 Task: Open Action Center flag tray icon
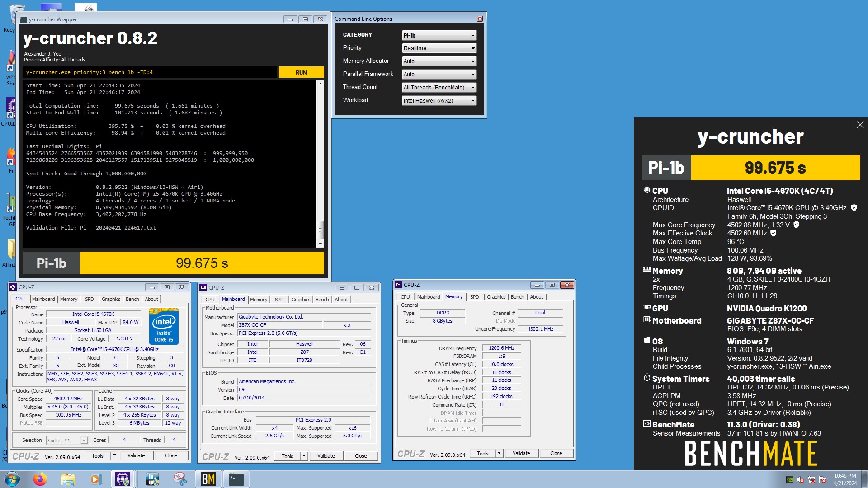pyautogui.click(x=822, y=480)
